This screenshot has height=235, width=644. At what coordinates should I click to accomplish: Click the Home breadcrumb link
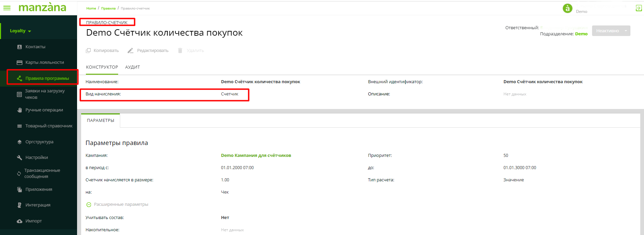coord(91,8)
